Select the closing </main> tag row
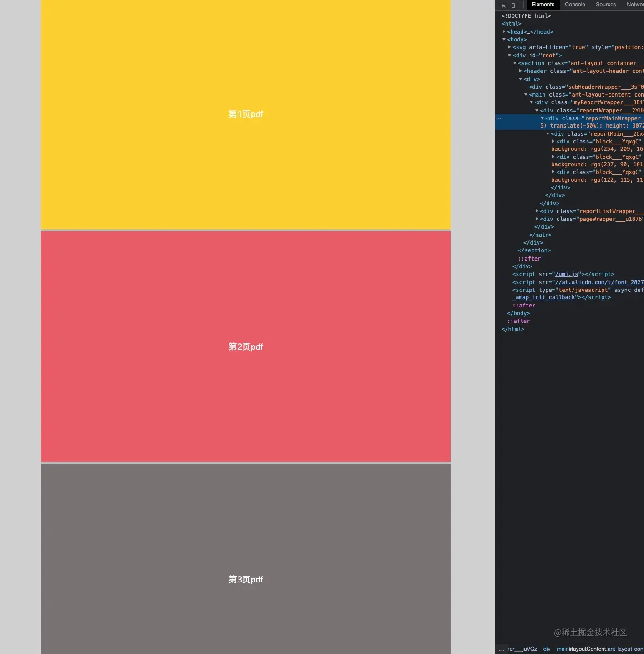 540,235
